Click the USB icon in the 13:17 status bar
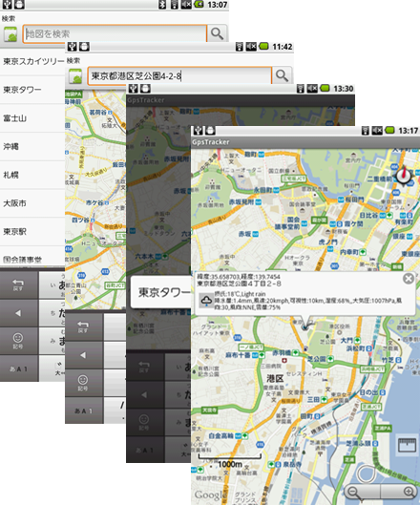 pos(199,131)
